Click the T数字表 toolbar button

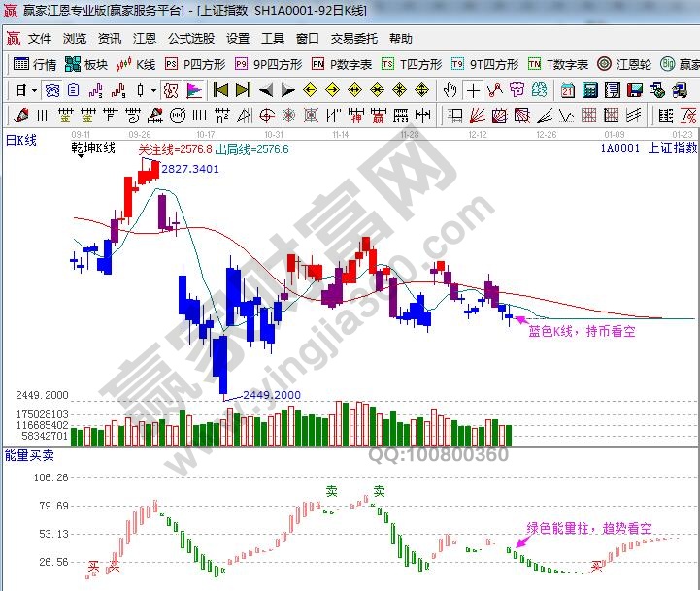(x=558, y=64)
